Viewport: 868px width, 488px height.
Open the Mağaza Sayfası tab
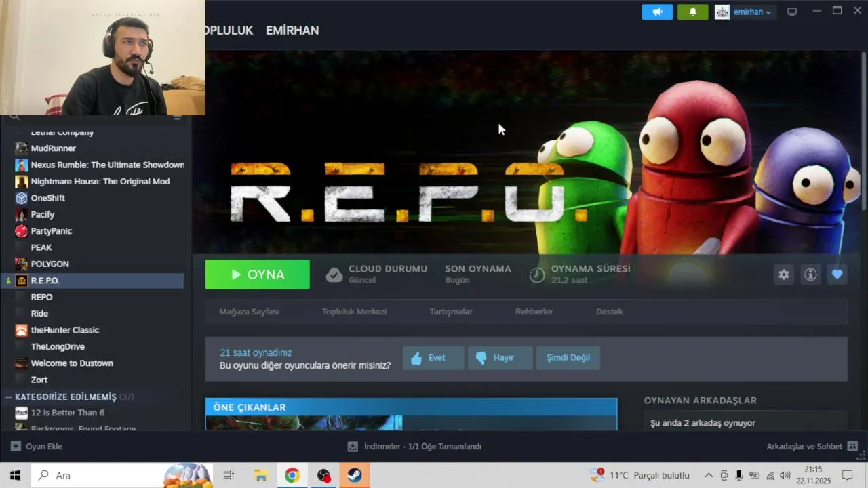pos(249,312)
